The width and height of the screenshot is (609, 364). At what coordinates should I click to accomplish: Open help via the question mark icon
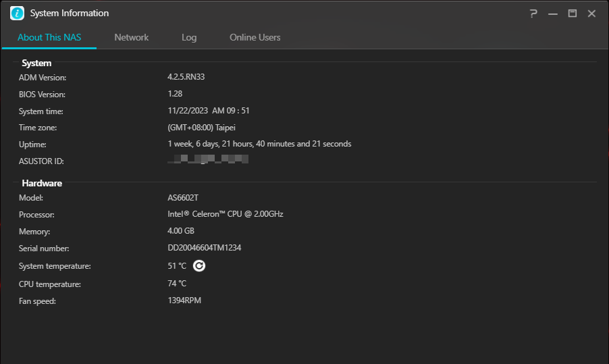click(533, 14)
